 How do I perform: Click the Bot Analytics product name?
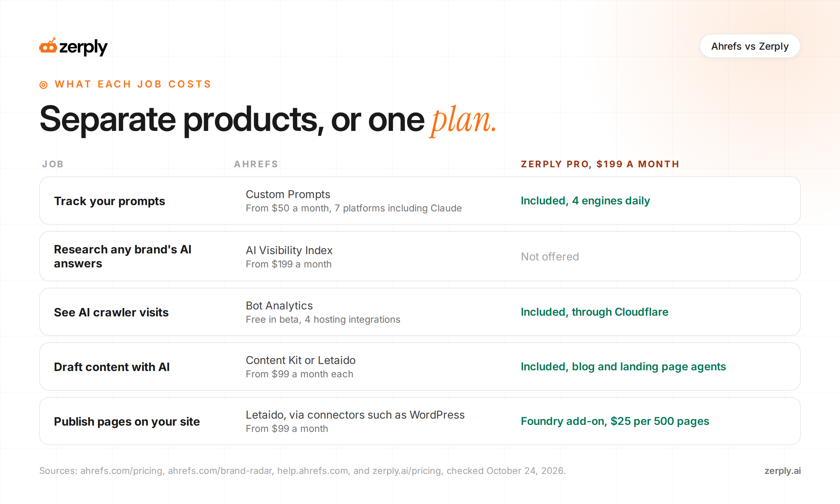click(x=279, y=306)
